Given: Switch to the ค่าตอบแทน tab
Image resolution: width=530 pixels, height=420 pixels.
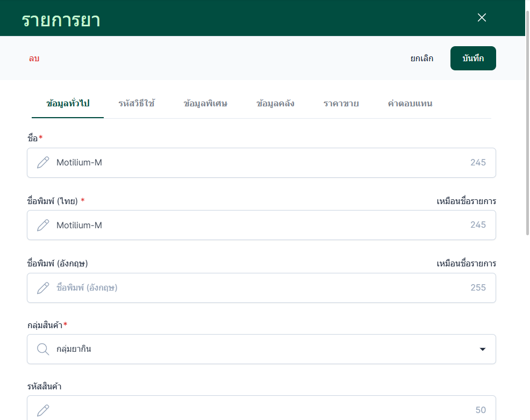Looking at the screenshot, I should click(410, 103).
